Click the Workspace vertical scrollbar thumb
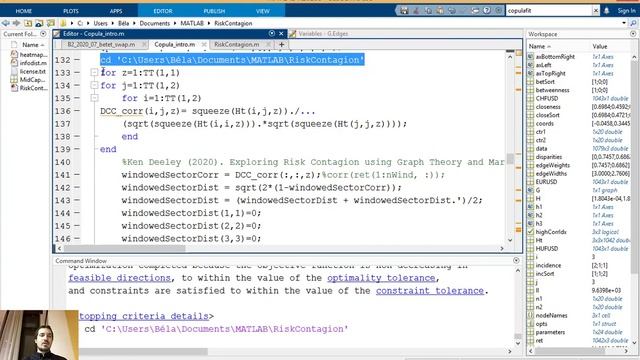The image size is (640, 360). [634, 167]
